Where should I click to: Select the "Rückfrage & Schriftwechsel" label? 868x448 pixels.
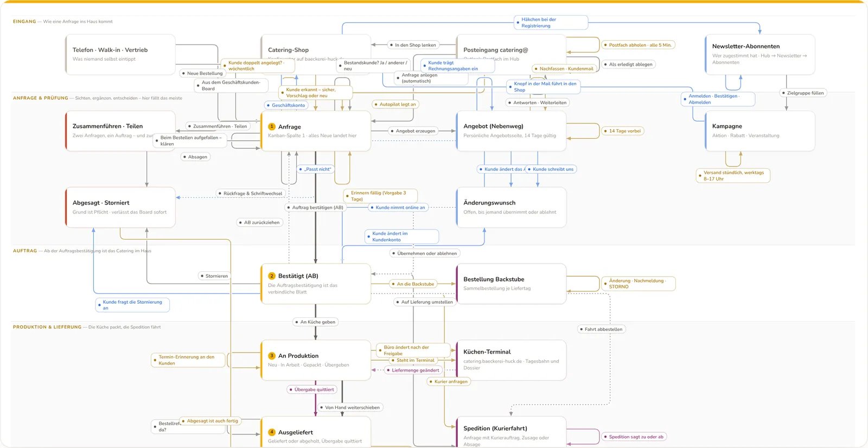click(251, 194)
